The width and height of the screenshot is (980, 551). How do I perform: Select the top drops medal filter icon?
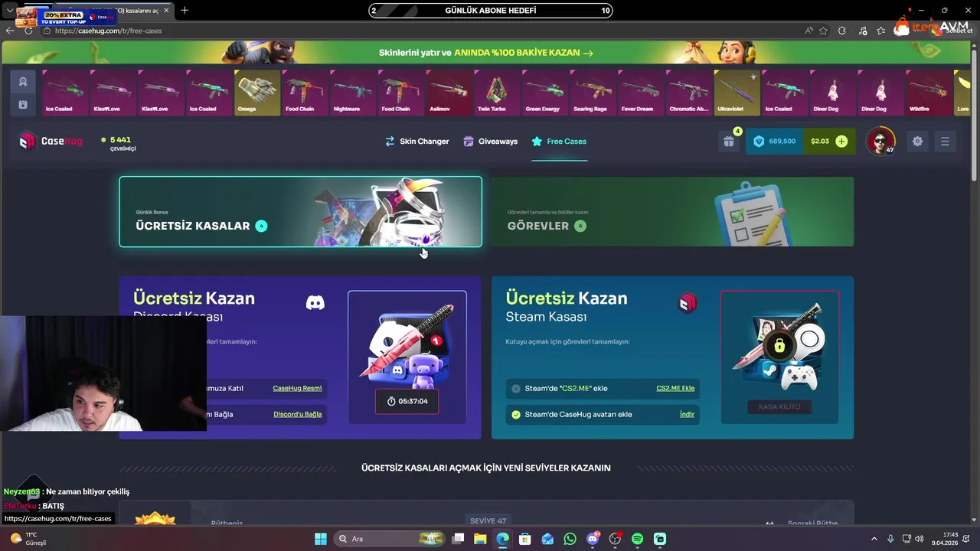point(23,82)
